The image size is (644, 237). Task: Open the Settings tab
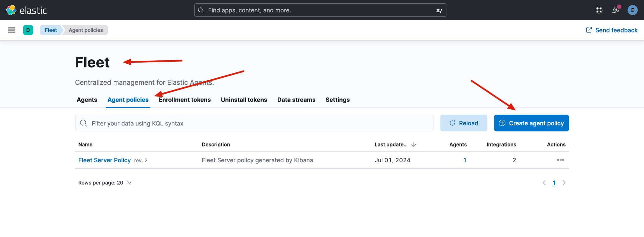(x=337, y=100)
